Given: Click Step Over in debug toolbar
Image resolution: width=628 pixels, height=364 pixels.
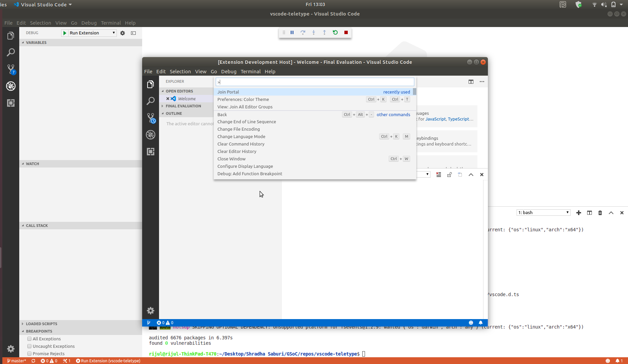Looking at the screenshot, I should coord(303,32).
